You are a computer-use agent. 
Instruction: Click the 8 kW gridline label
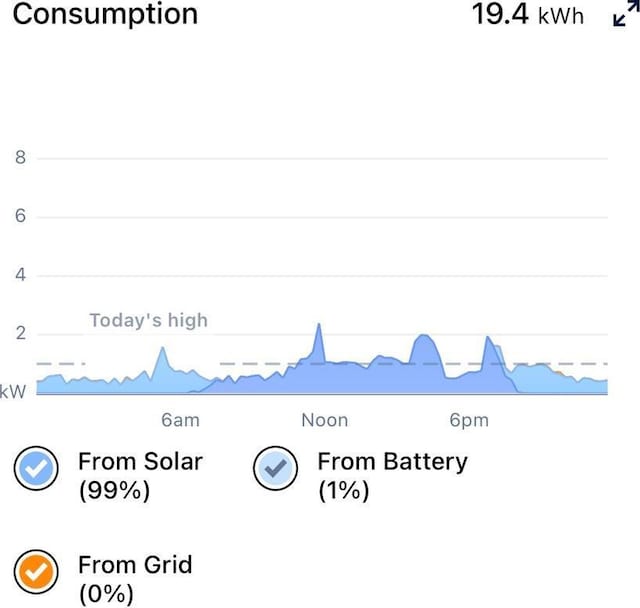pos(20,158)
